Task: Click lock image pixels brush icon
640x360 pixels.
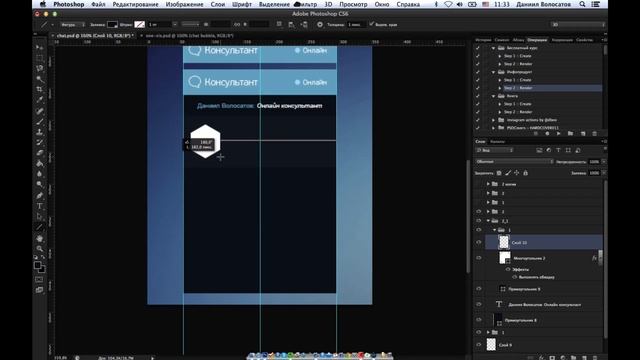Action: pyautogui.click(x=508, y=173)
